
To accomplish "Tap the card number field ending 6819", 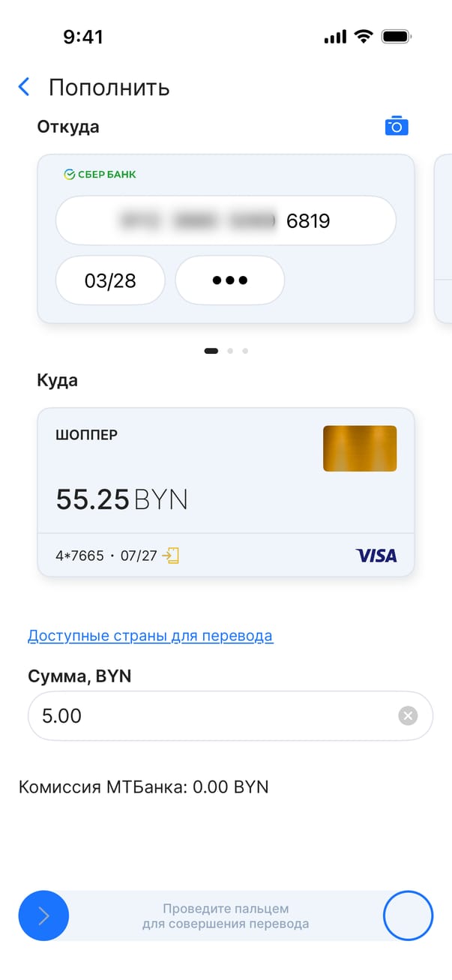I will pyautogui.click(x=225, y=220).
